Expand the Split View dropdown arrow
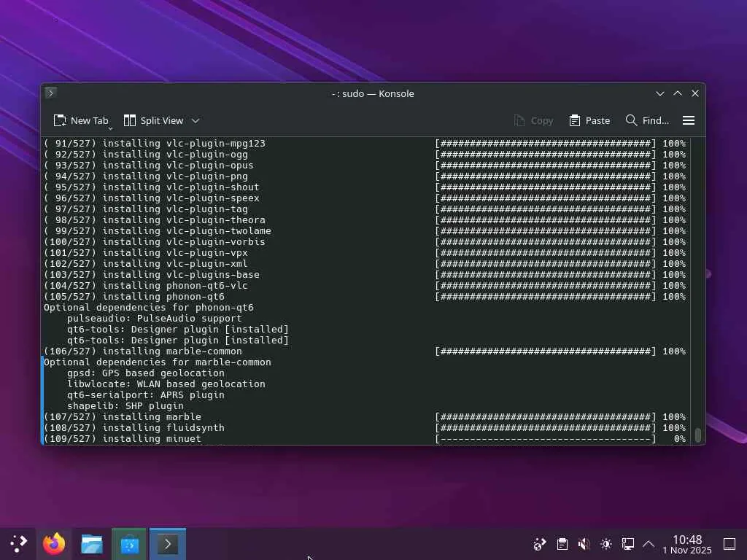Viewport: 747px width, 560px height. point(196,121)
